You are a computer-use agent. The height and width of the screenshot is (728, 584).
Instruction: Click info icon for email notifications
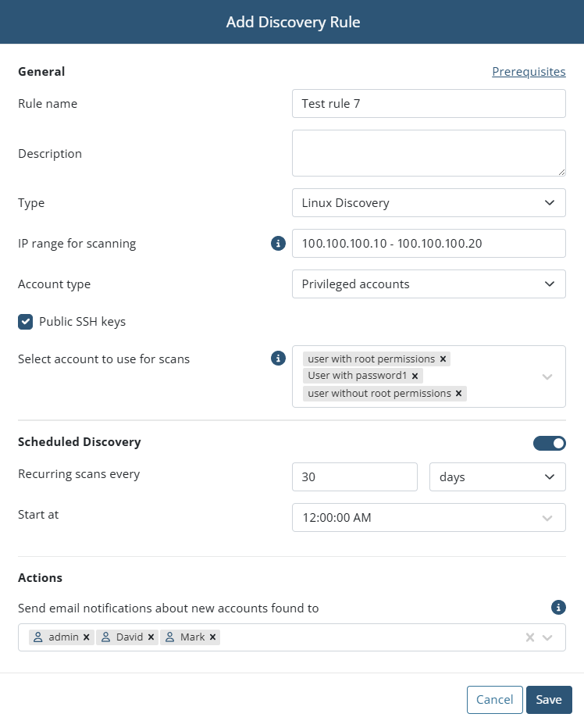[x=558, y=607]
